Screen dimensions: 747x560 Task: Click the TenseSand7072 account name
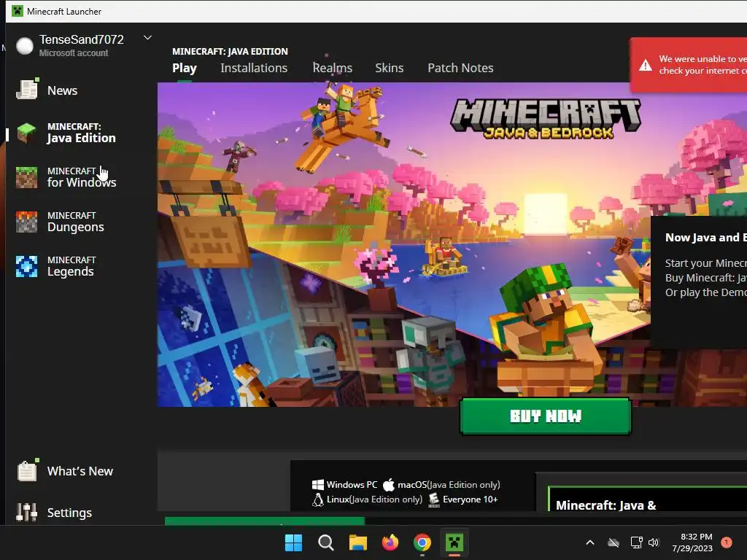click(x=82, y=39)
